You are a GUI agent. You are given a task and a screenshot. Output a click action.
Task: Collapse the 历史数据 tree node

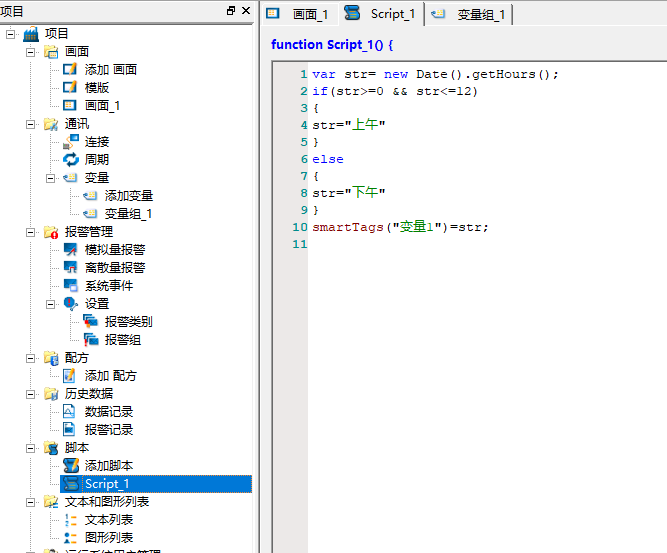click(x=30, y=394)
